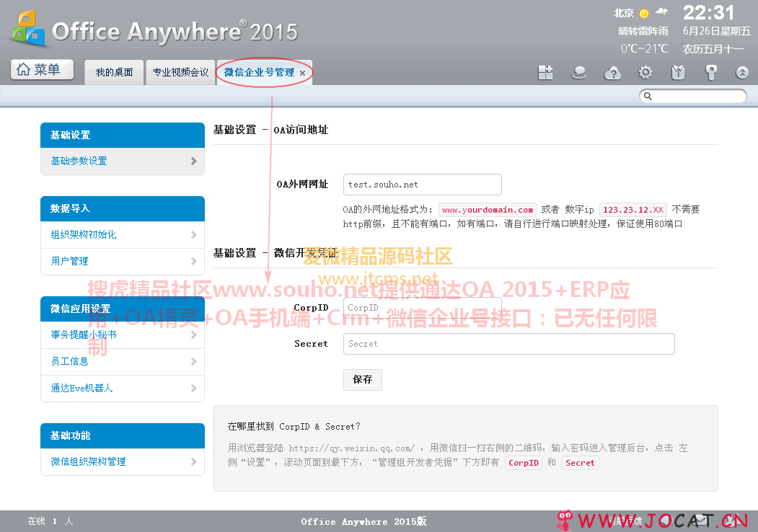The height and width of the screenshot is (532, 758).
Task: Click the 22:31 clock display
Action: (709, 13)
